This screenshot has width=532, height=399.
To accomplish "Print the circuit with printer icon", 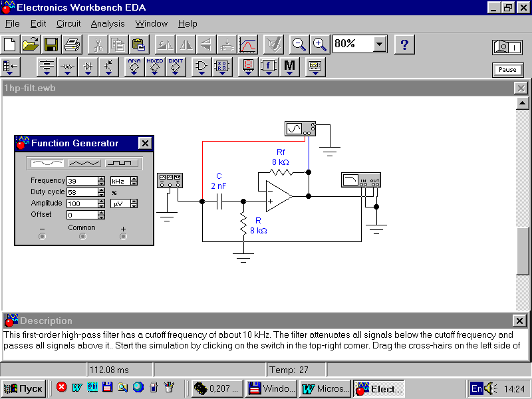I will click(72, 45).
